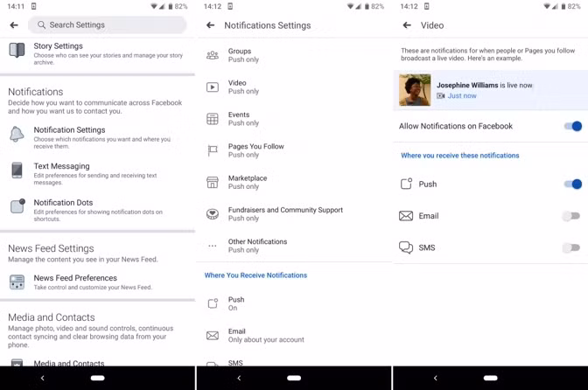Click the Groups people icon
Screen dimensions: 588x390
coord(213,56)
